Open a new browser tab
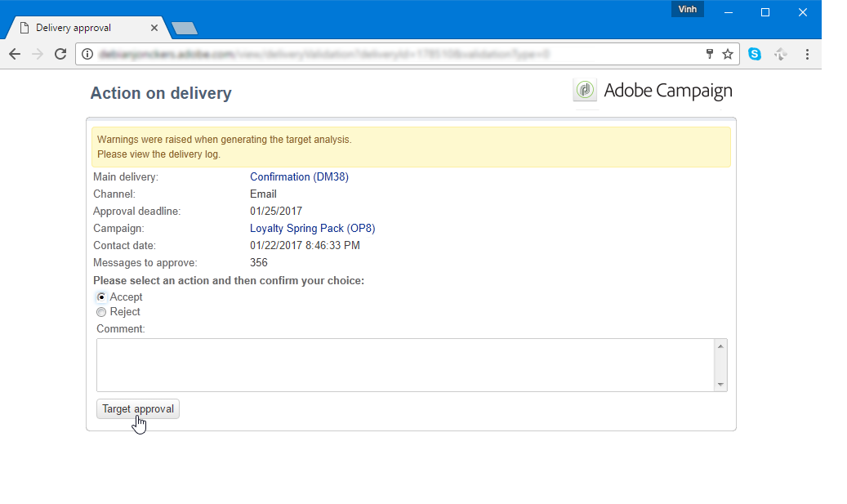847x504 pixels. pos(185,29)
